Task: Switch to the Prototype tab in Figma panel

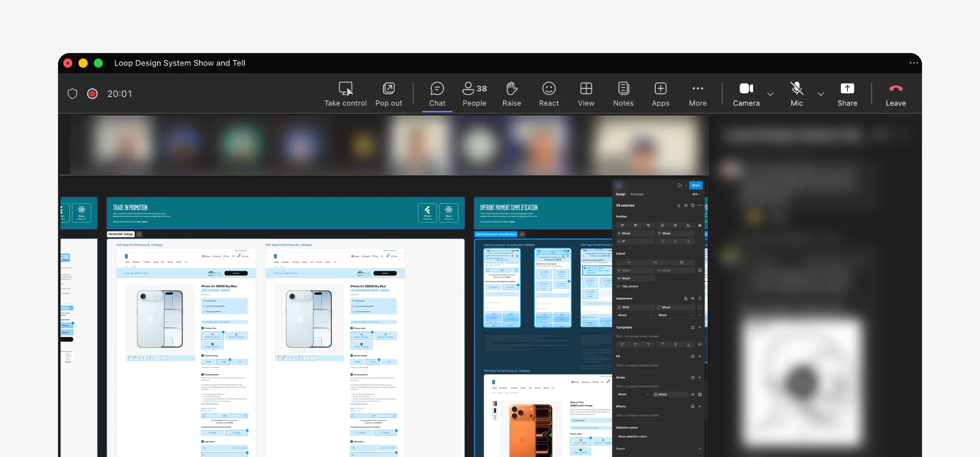Action: pos(637,194)
